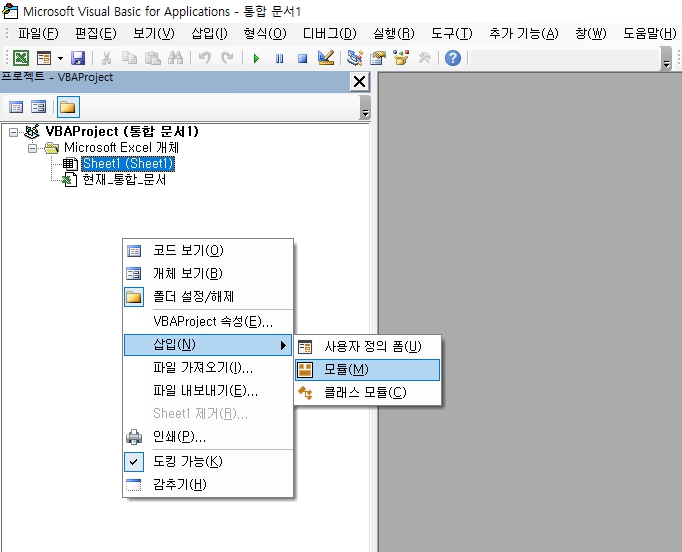Click the View Microsoft Excel toolbar icon

21,58
